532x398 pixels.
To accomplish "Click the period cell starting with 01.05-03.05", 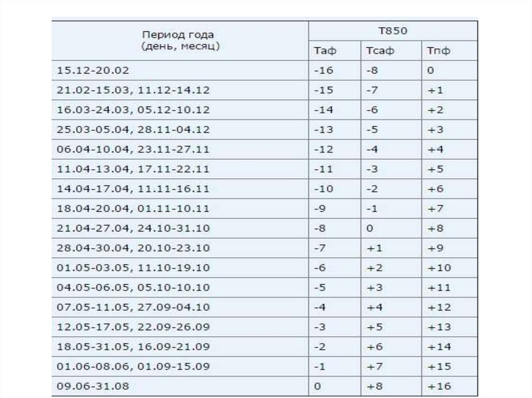I will pyautogui.click(x=133, y=268).
